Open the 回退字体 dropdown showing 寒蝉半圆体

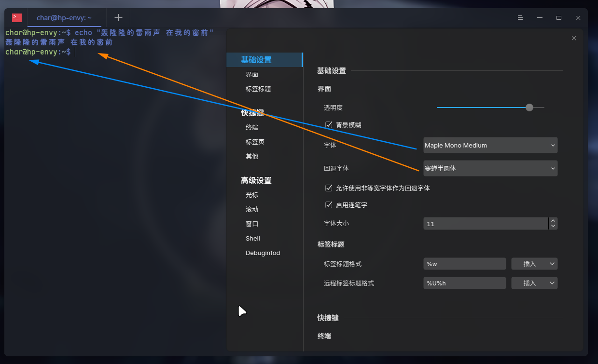coord(490,168)
